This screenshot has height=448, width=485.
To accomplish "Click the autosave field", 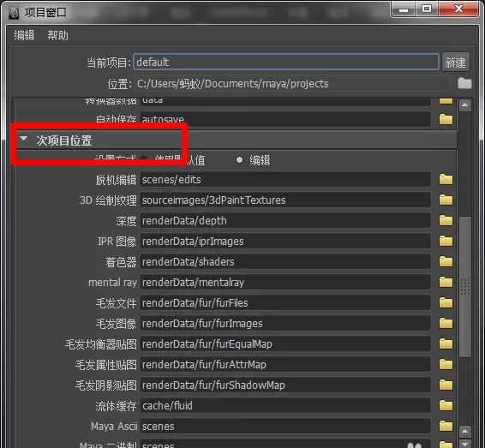I will click(285, 119).
